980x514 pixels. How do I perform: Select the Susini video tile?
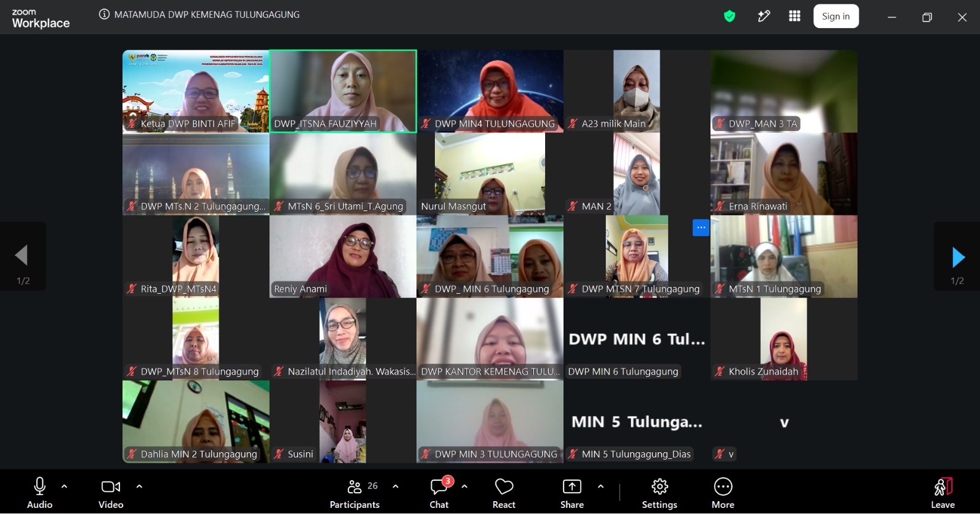[343, 422]
